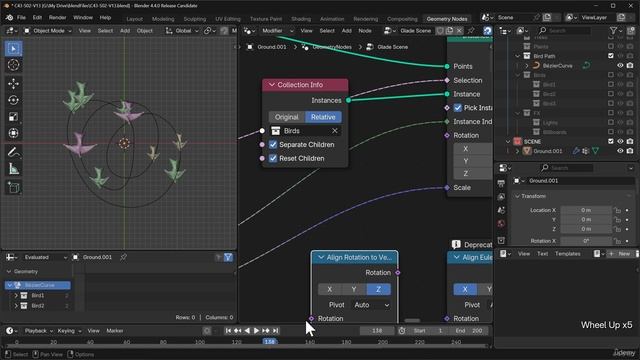Click the End frame 200 field
Screen dimensions: 640x360
(469, 331)
